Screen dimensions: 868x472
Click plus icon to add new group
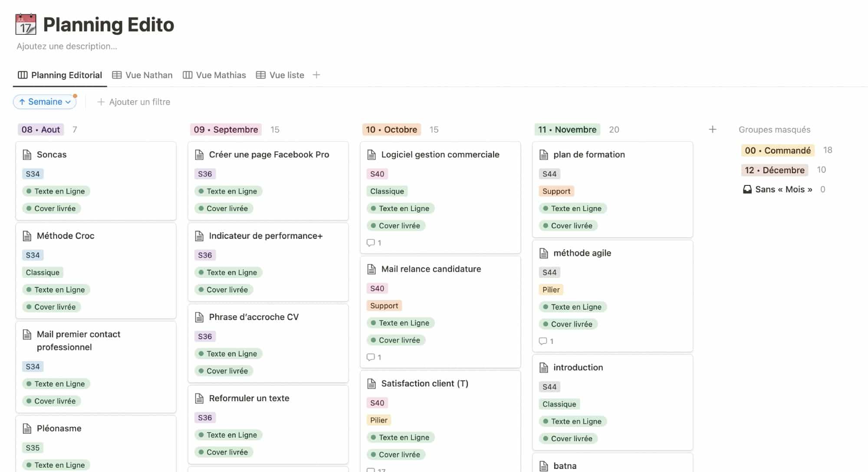[712, 129]
